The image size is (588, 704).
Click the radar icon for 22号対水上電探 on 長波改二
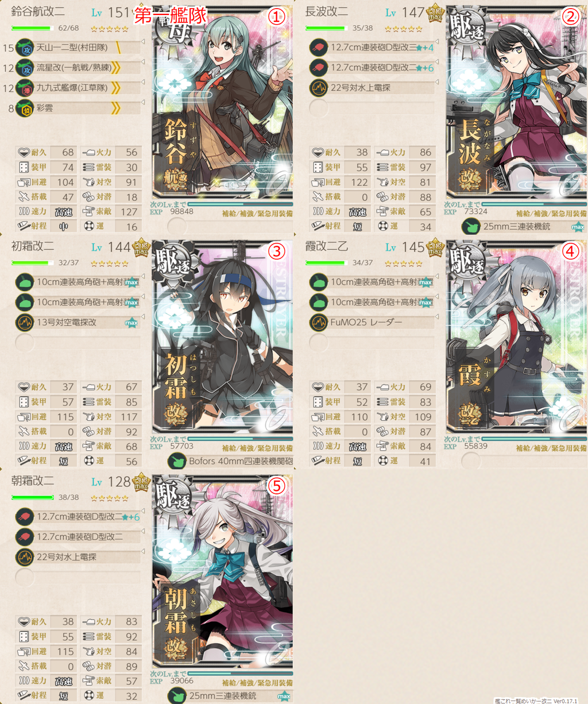[319, 88]
